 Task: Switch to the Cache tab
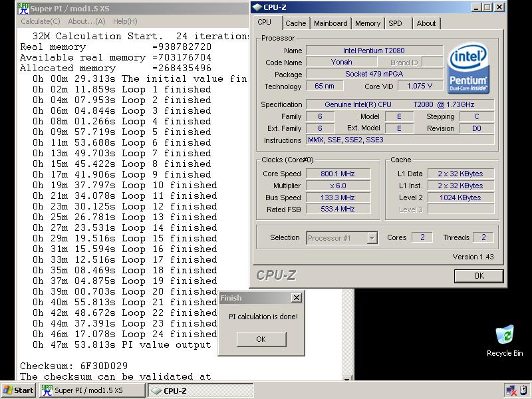[295, 23]
